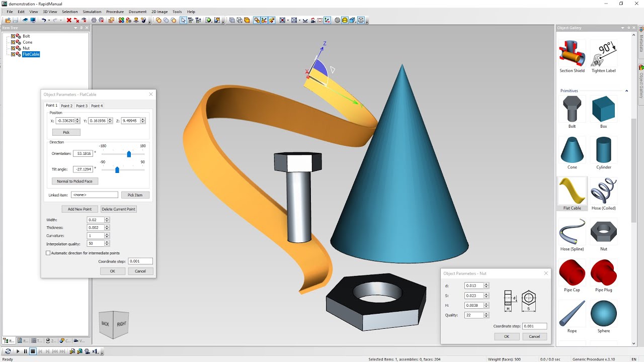
Task: Click the Stop playback button
Action: [33, 351]
